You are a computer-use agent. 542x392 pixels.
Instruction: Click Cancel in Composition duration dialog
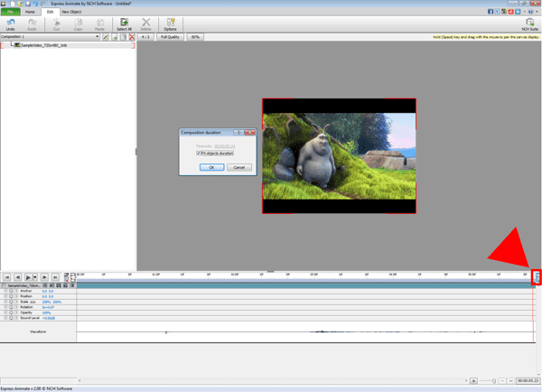[239, 167]
